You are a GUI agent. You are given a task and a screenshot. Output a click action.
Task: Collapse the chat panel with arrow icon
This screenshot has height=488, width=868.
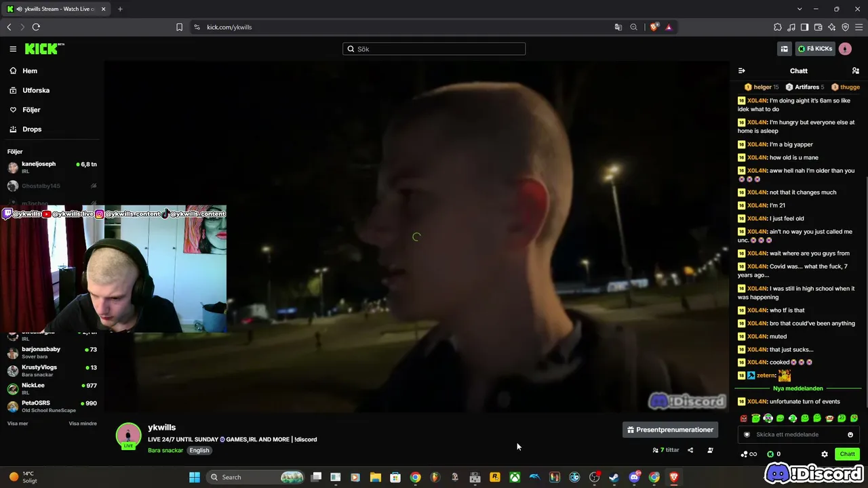(742, 70)
